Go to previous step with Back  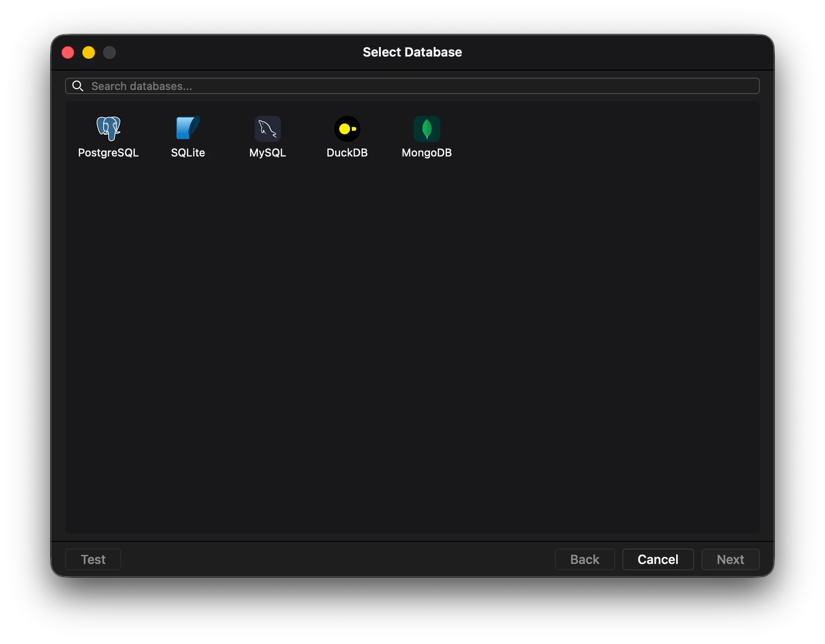[x=584, y=559]
